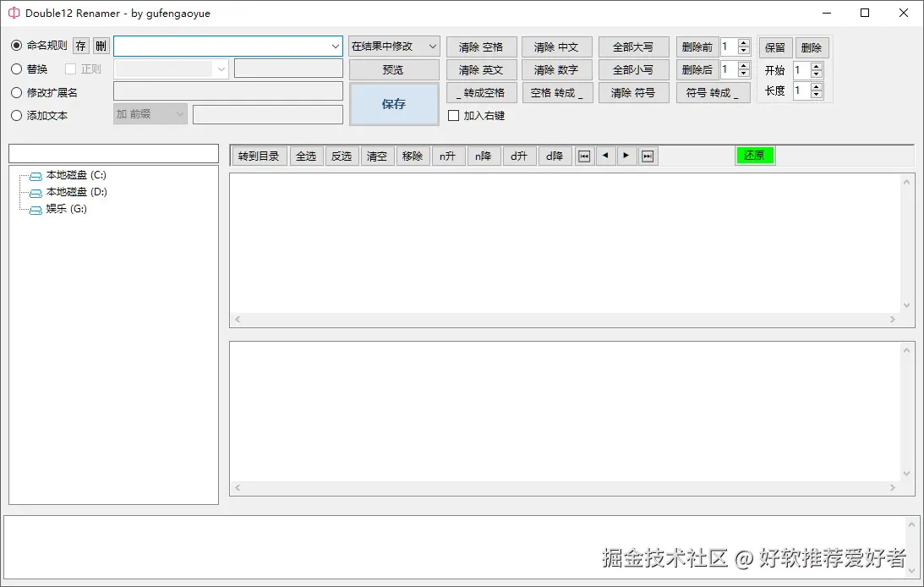Click the 保留 button

775,47
